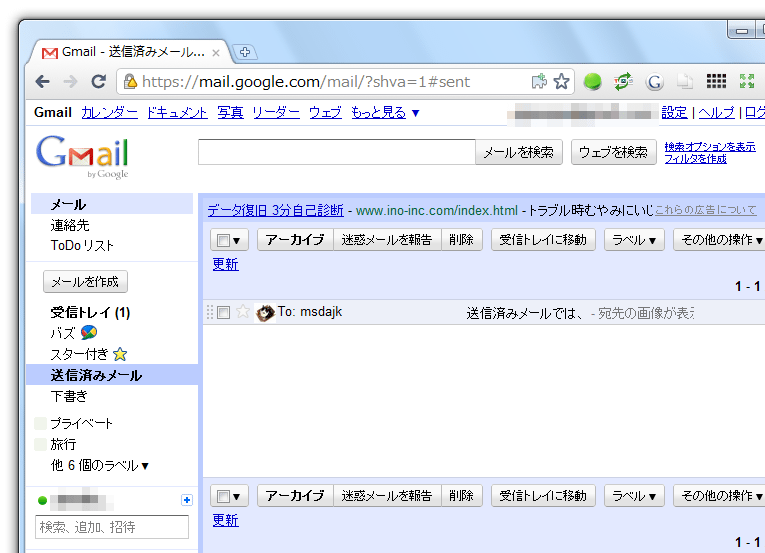Image resolution: width=765 pixels, height=553 pixels.
Task: Click the top アーカイブ button
Action: coord(295,240)
